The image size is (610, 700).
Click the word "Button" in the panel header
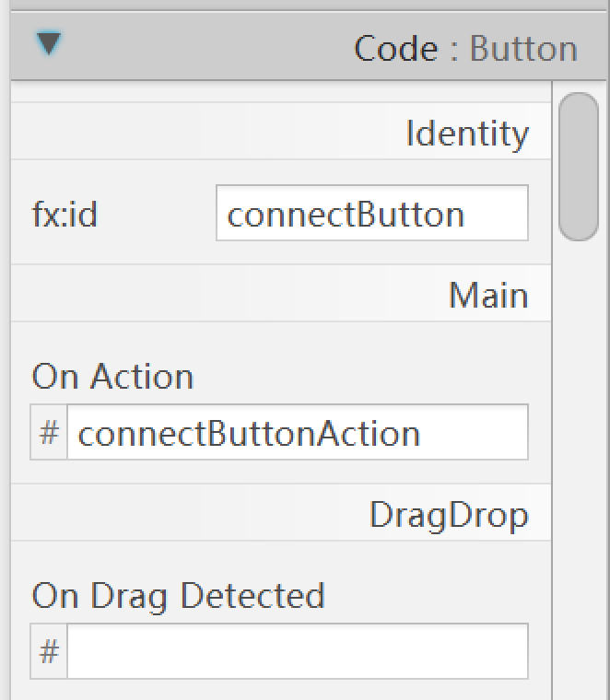point(523,48)
